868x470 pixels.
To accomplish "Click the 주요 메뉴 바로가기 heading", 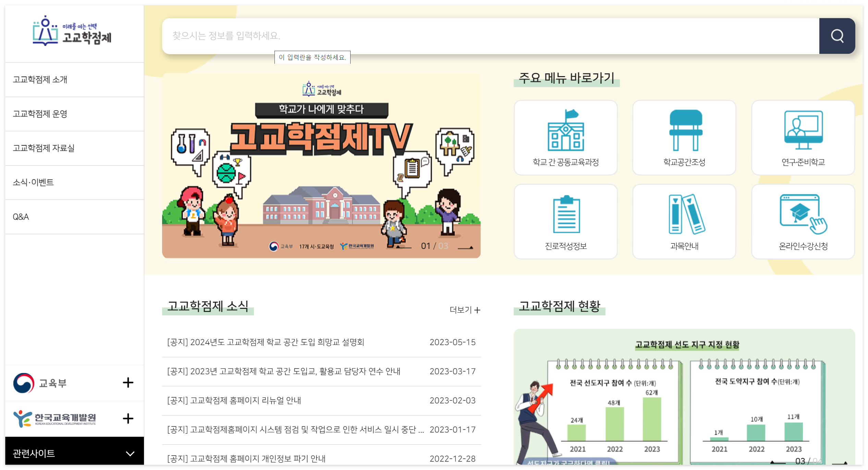I will [566, 78].
